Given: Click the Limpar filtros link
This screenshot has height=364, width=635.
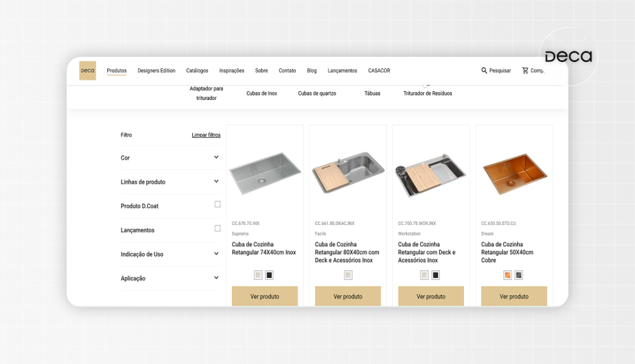Looking at the screenshot, I should [206, 135].
